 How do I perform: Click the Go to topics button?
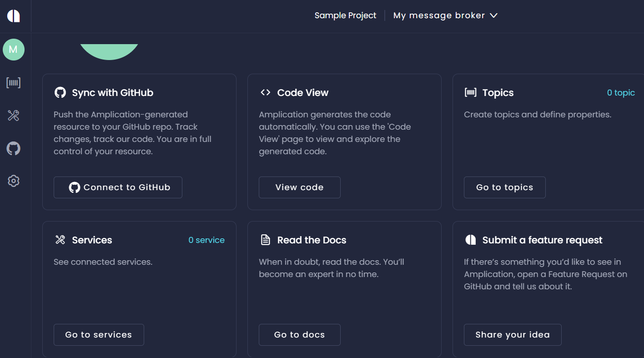pos(504,187)
